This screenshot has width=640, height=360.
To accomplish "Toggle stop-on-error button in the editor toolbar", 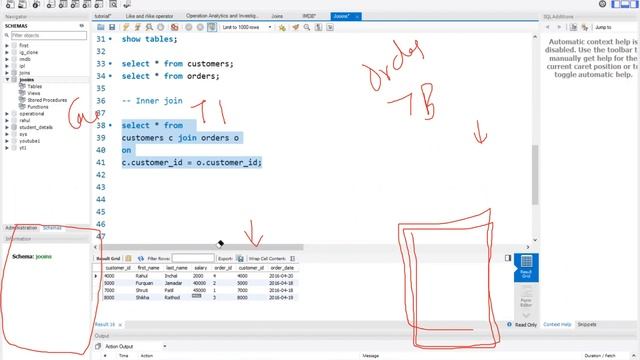I will point(175,27).
